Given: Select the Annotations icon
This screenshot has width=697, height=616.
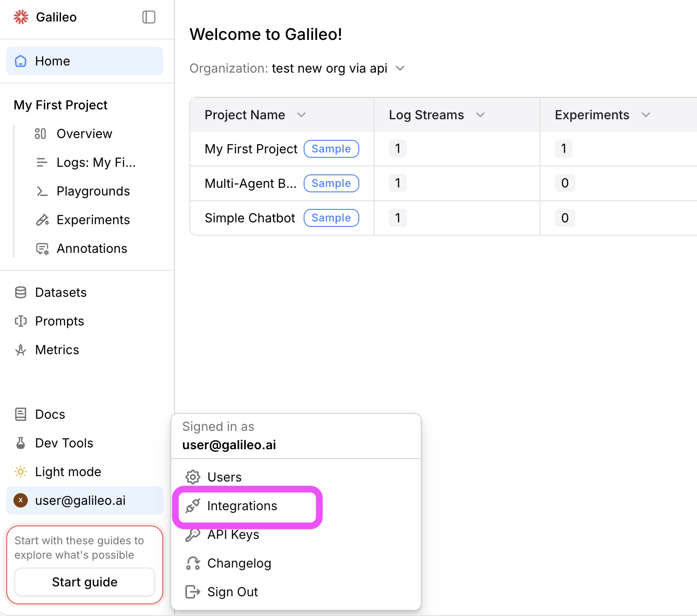Looking at the screenshot, I should pyautogui.click(x=42, y=248).
